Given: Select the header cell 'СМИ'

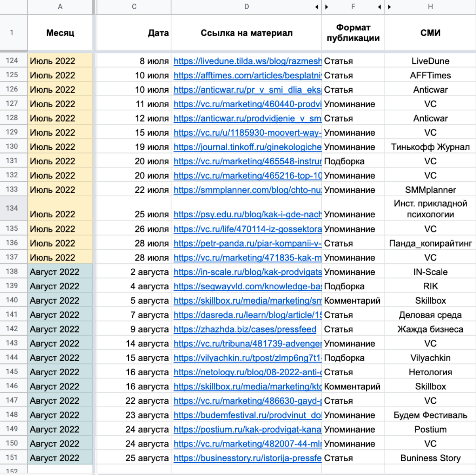Looking at the screenshot, I should (430, 33).
